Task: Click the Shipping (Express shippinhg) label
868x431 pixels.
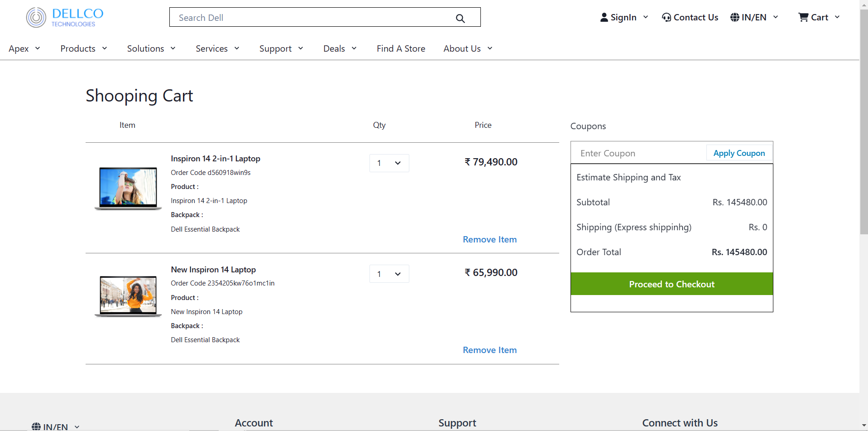Action: 634,228
